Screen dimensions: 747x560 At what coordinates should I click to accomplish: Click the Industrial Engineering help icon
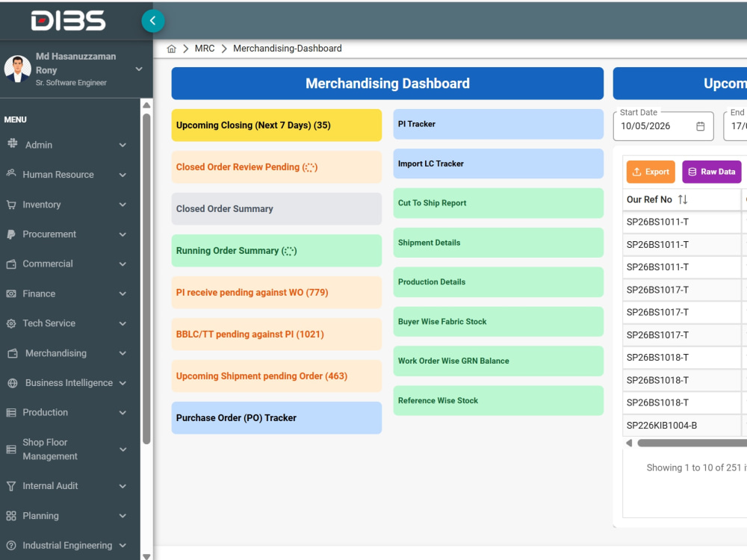[x=11, y=546]
